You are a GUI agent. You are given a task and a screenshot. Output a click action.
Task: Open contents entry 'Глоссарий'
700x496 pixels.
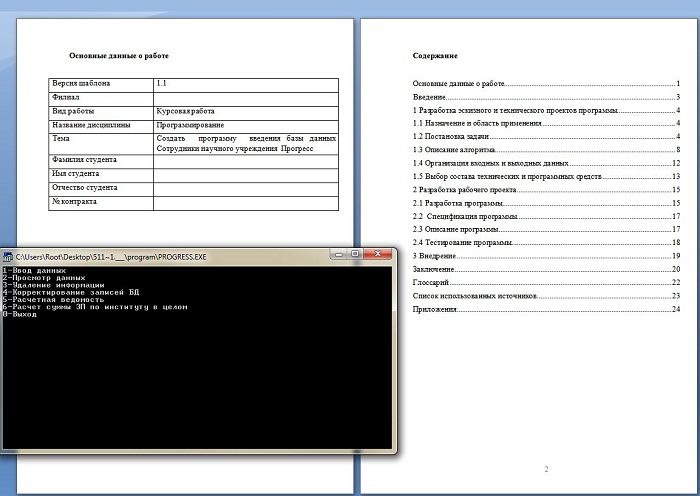click(x=546, y=283)
